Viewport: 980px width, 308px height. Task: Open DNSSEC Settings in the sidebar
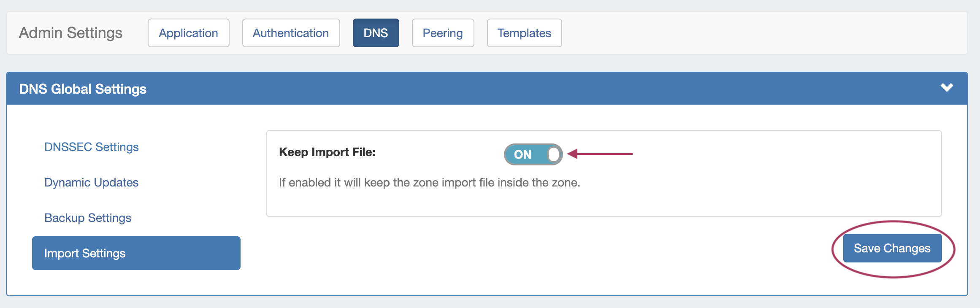[x=92, y=147]
